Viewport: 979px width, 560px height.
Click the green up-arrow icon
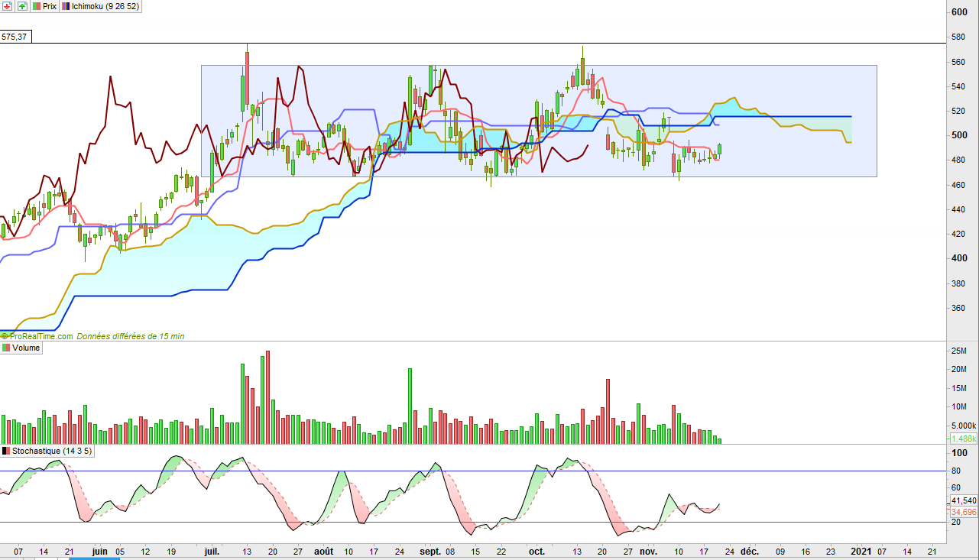22,5
